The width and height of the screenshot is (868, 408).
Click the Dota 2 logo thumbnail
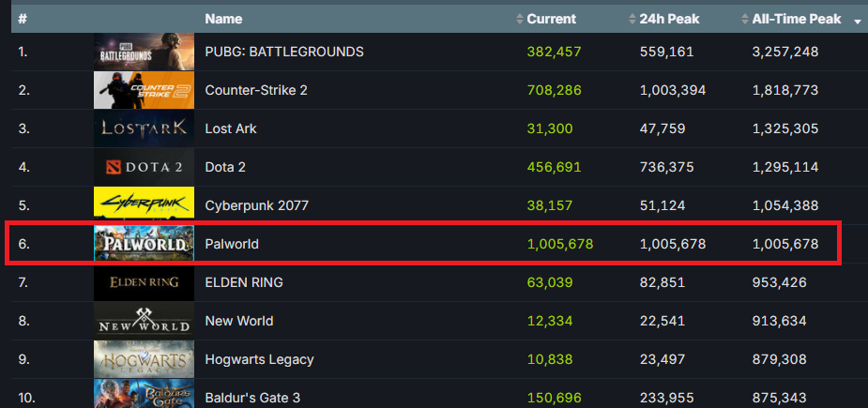[x=144, y=167]
